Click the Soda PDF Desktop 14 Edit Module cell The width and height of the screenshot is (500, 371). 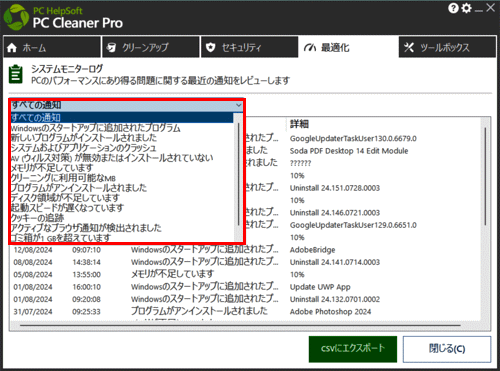[349, 151]
